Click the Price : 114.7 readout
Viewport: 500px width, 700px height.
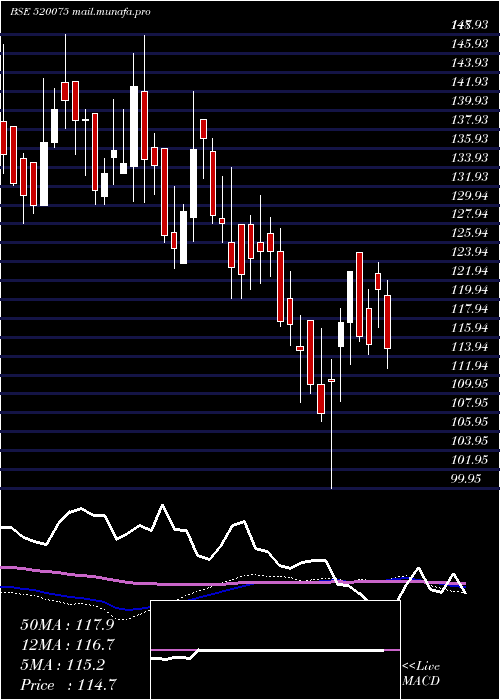(70, 685)
